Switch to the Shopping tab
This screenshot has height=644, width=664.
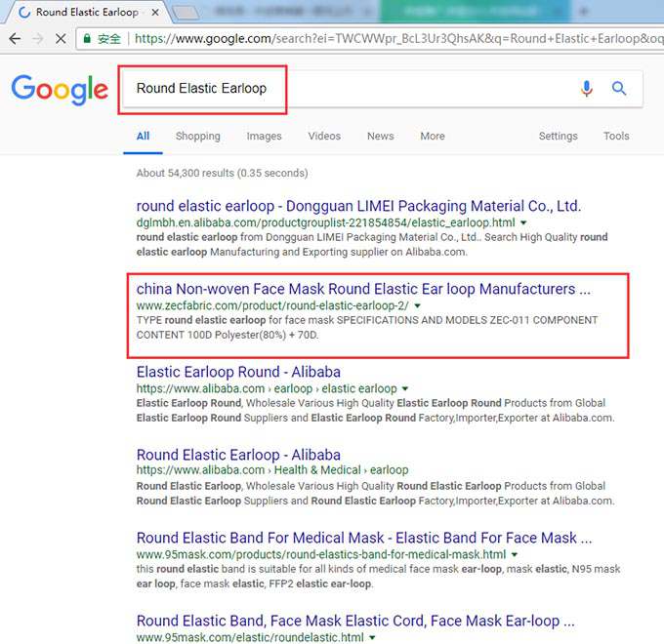(198, 136)
